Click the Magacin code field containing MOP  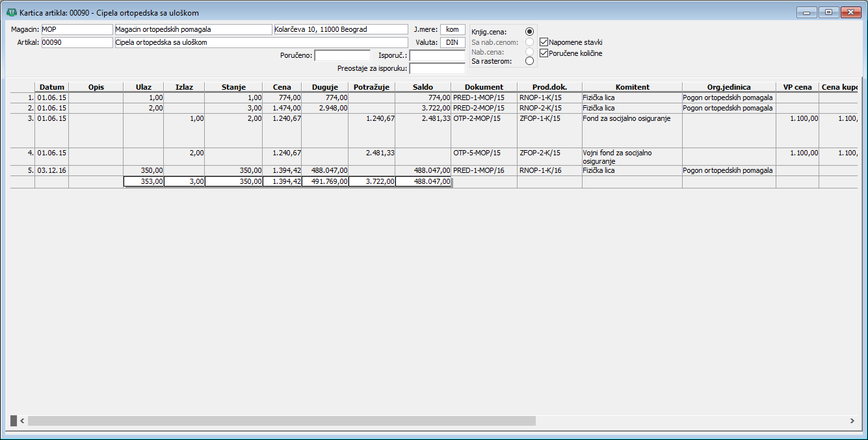77,29
